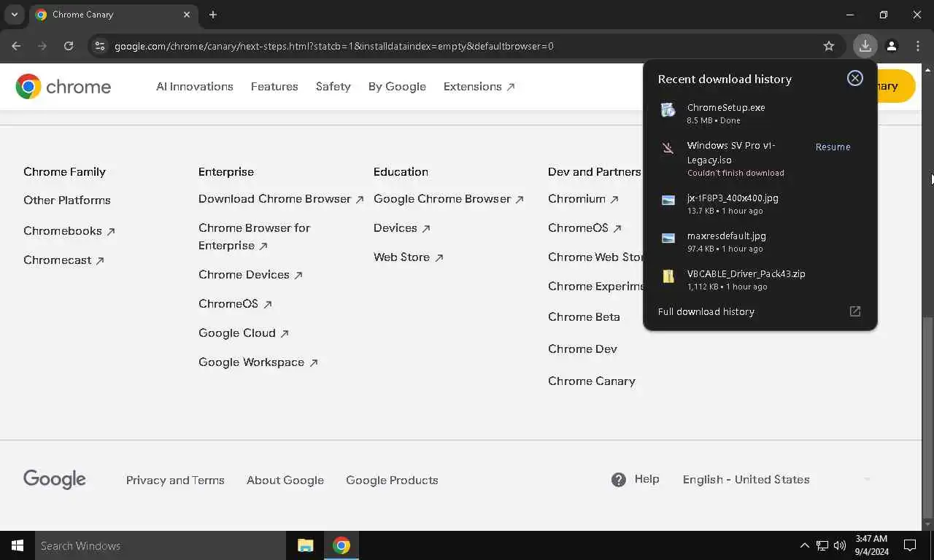Viewport: 934px width, 560px height.
Task: Launch File Explorer from taskbar
Action: click(305, 545)
